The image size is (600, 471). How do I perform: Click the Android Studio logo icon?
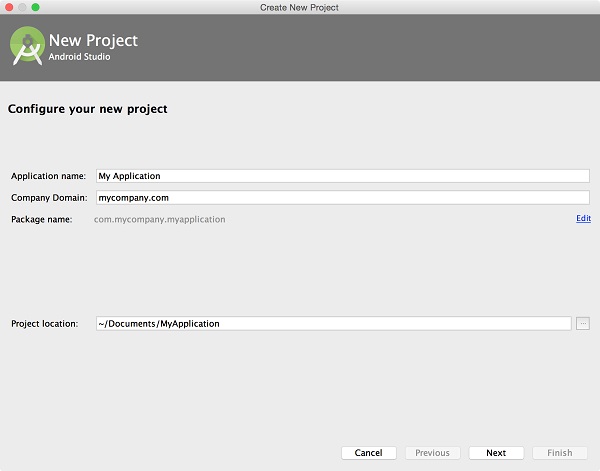27,46
